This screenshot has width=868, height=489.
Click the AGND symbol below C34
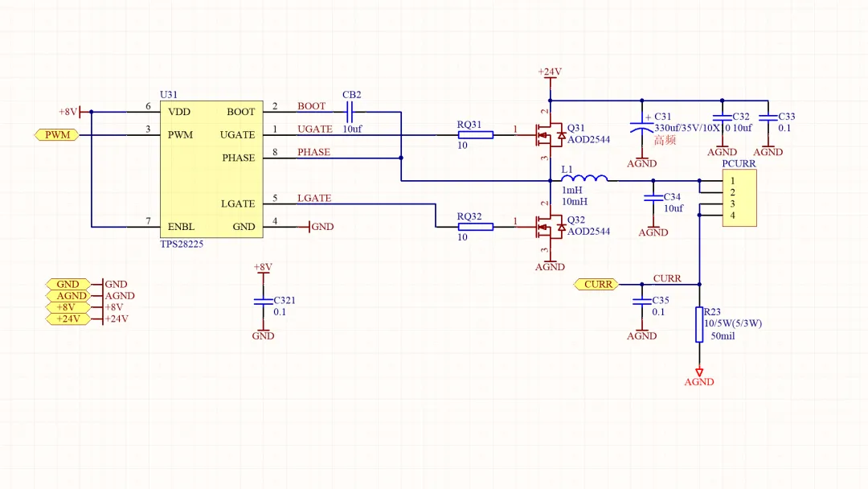653,230
